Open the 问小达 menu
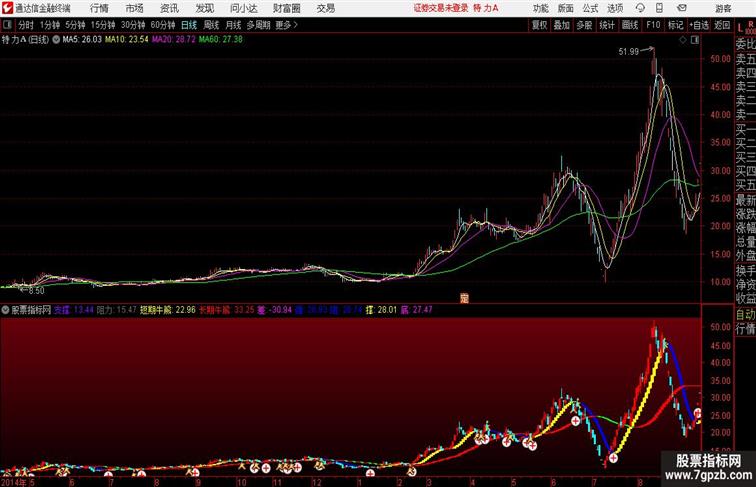 (x=243, y=8)
